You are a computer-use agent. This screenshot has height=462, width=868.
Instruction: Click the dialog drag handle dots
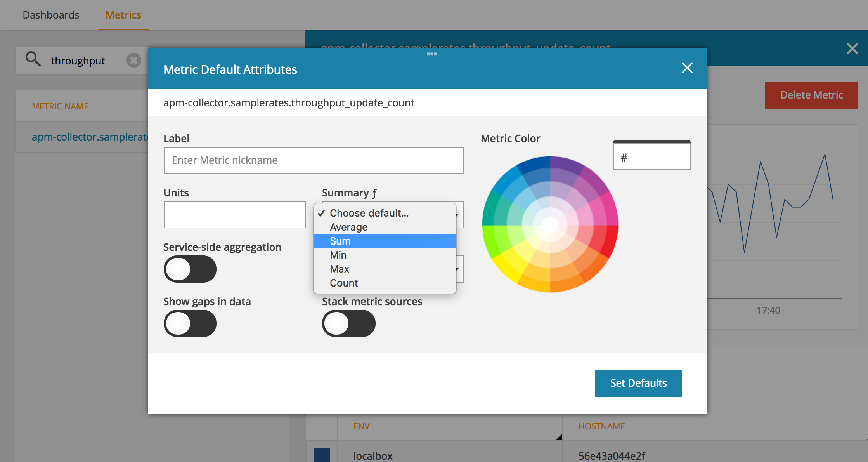click(431, 54)
